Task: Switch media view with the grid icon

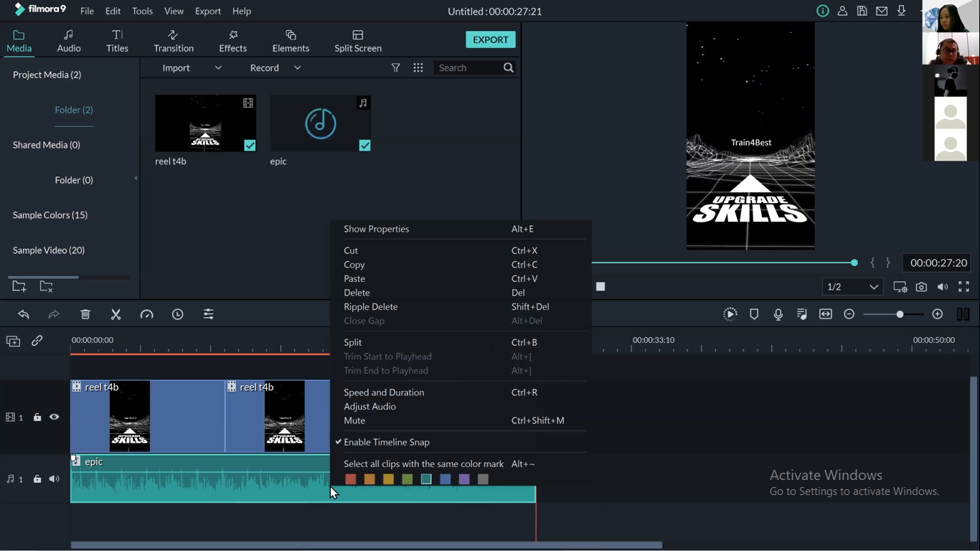Action: click(x=418, y=67)
